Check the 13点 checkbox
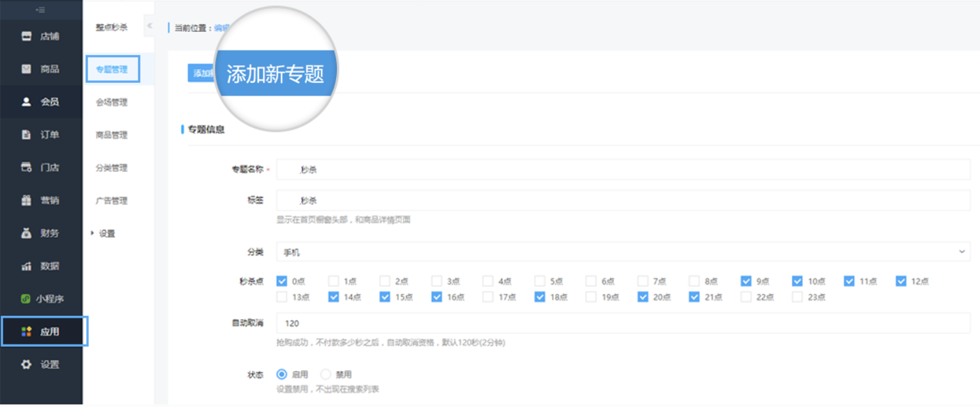This screenshot has width=980, height=407. pos(282,297)
